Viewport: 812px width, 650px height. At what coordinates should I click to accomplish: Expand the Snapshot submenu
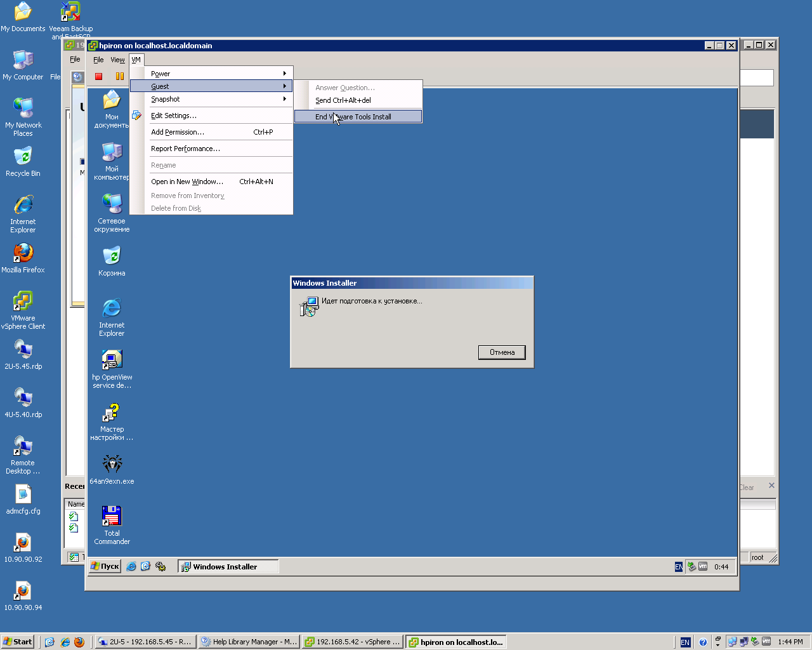pos(212,99)
